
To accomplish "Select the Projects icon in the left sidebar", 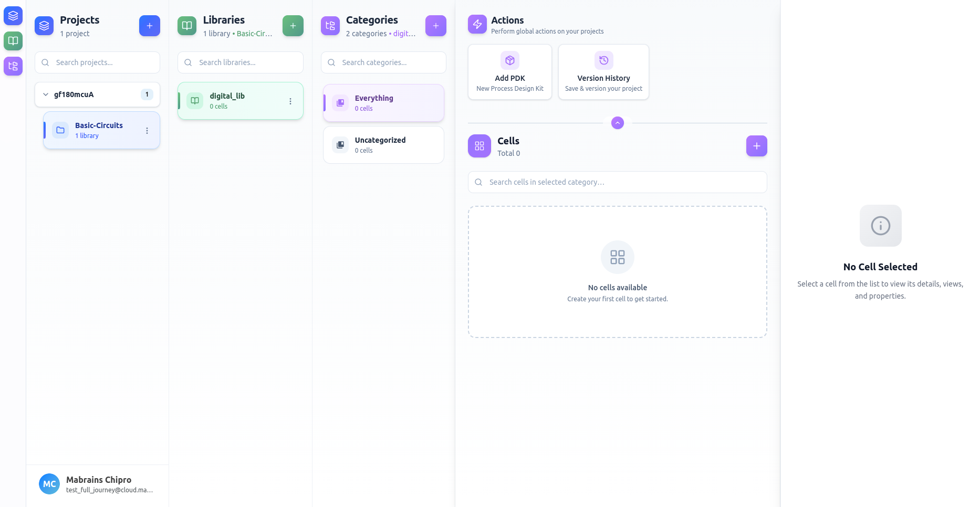I will (x=13, y=16).
